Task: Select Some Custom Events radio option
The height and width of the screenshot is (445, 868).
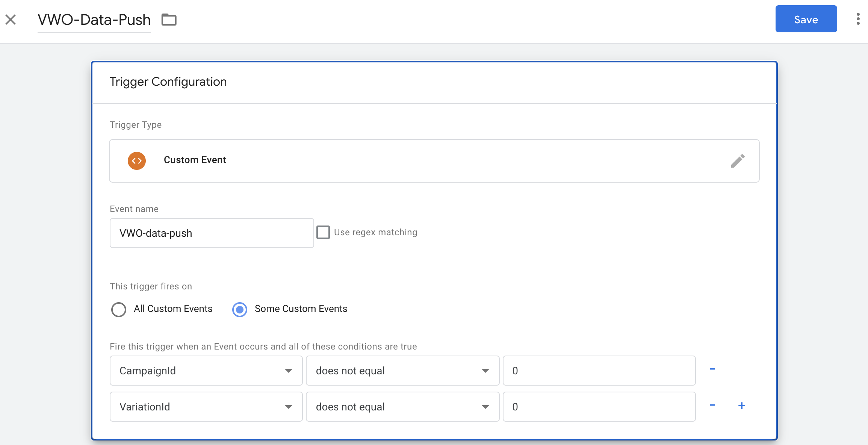Action: pos(240,309)
